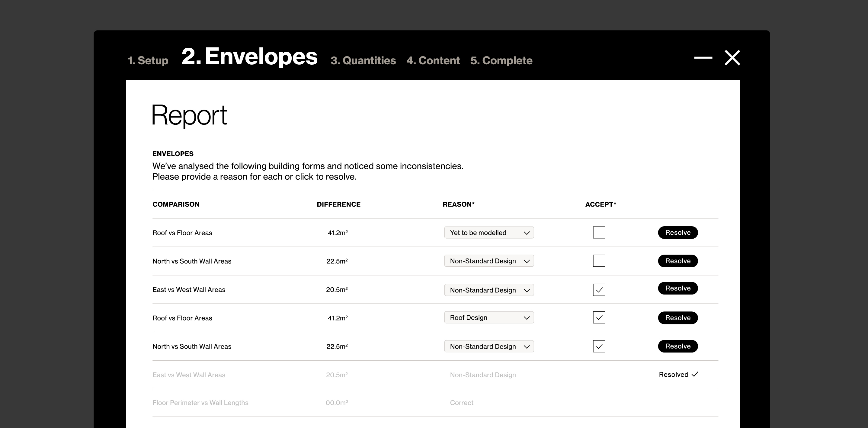
Task: Close the dialog using the X icon
Action: (732, 58)
